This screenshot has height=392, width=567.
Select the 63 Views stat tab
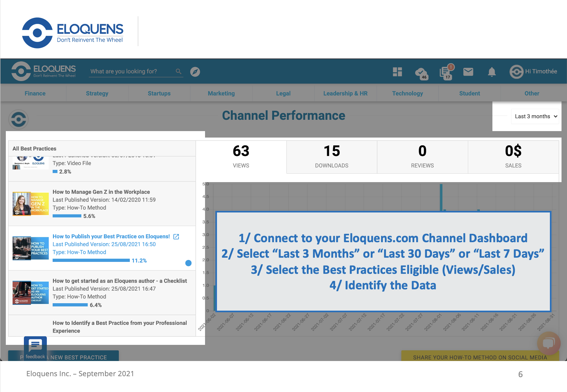pos(241,157)
